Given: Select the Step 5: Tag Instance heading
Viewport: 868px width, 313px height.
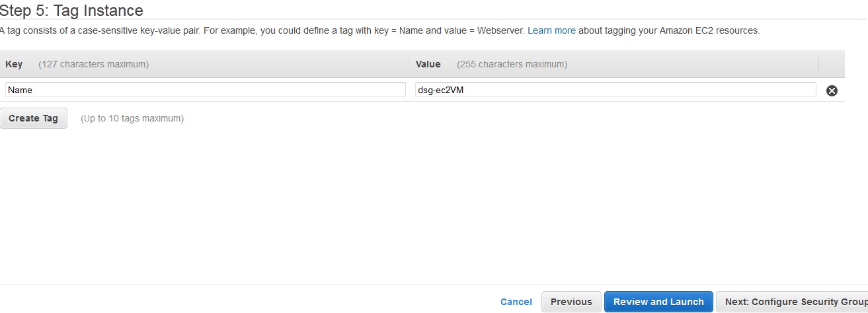Looking at the screenshot, I should click(71, 11).
